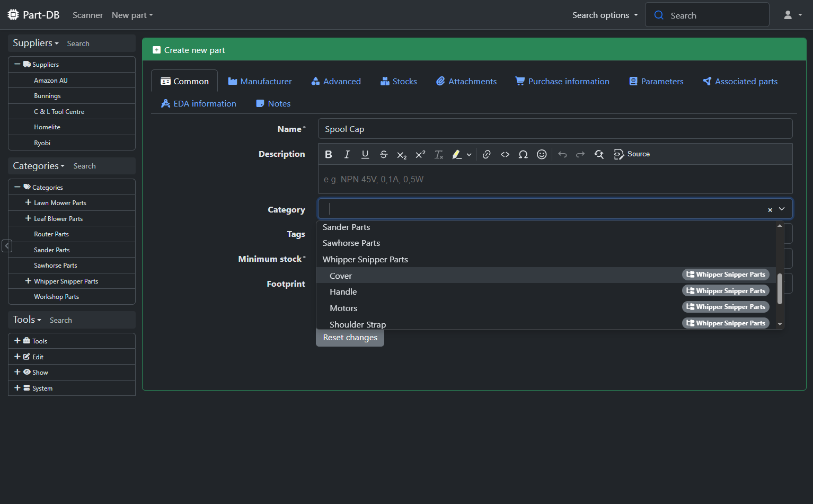Apply bold formatting in description editor
The height and width of the screenshot is (504, 813).
point(329,154)
